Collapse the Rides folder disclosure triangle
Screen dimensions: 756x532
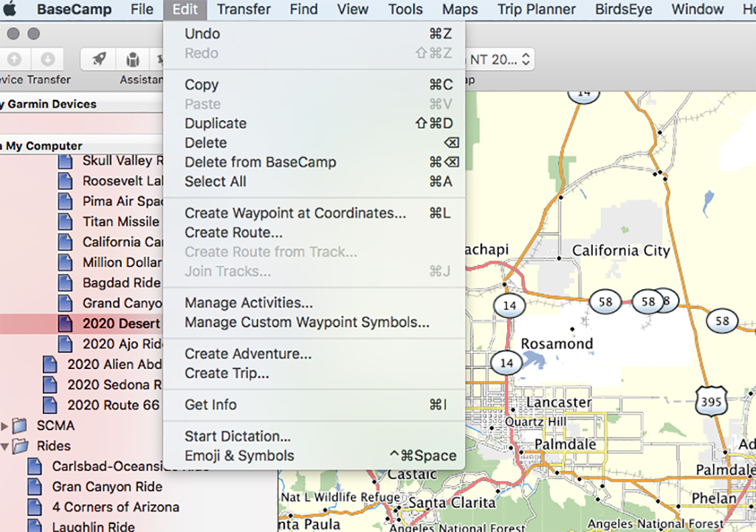(5, 446)
